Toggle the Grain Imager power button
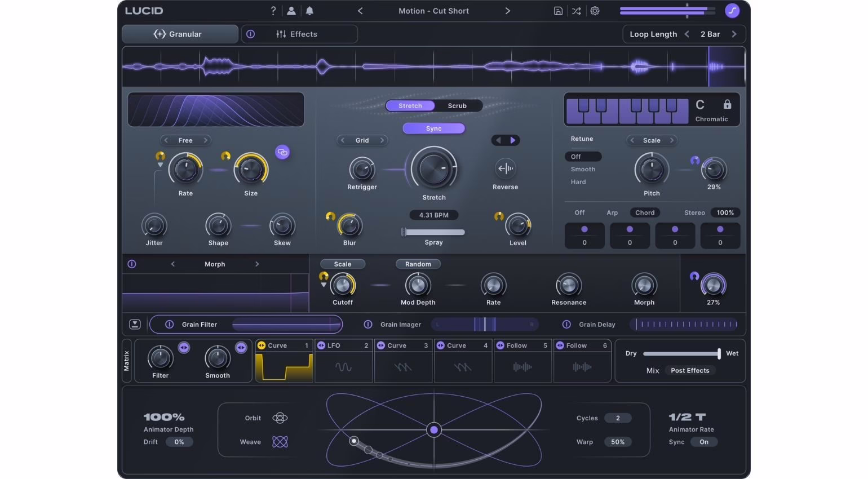Screen dimensions: 868x479 368,324
